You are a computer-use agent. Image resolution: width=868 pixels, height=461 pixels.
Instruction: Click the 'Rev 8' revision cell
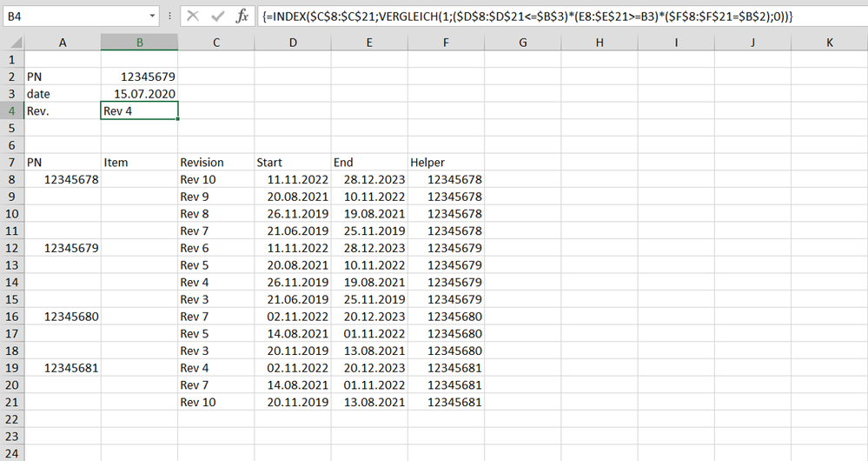pyautogui.click(x=215, y=214)
